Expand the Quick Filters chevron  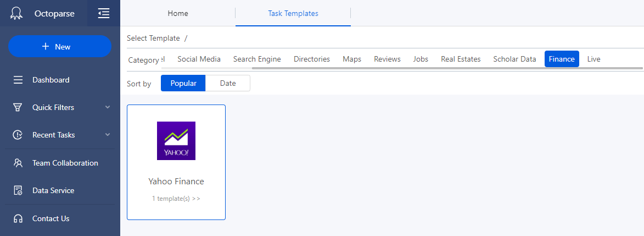[108, 107]
